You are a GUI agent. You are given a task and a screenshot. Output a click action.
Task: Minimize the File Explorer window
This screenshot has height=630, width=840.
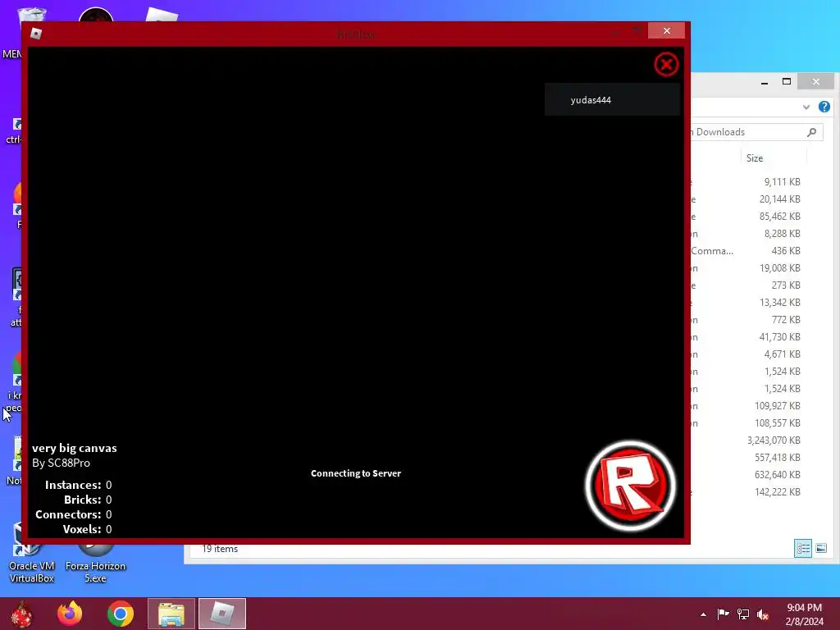click(765, 82)
